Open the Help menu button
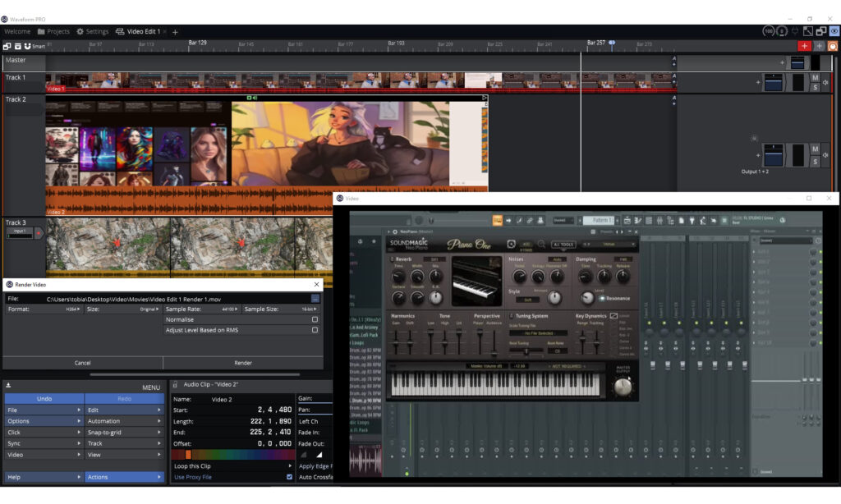841x504 pixels. (44, 477)
